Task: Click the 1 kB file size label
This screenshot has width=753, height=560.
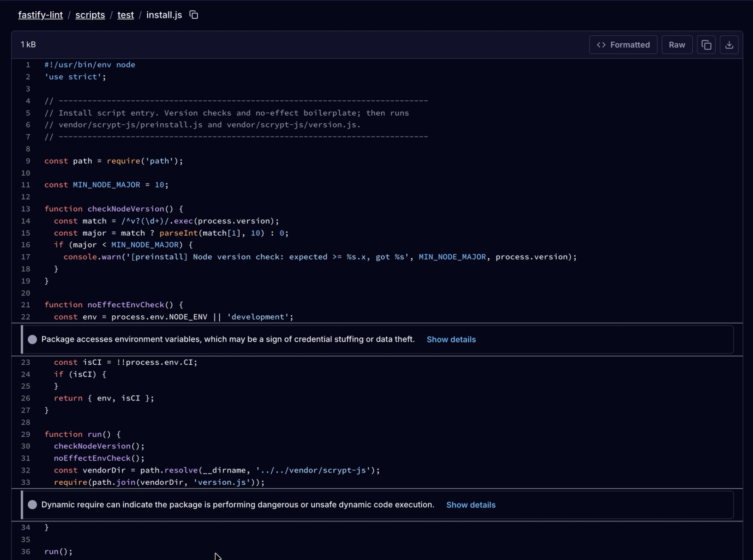Action: (28, 45)
